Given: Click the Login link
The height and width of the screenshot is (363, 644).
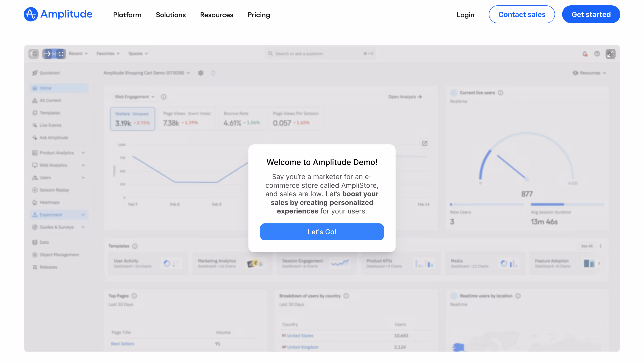Looking at the screenshot, I should [465, 15].
